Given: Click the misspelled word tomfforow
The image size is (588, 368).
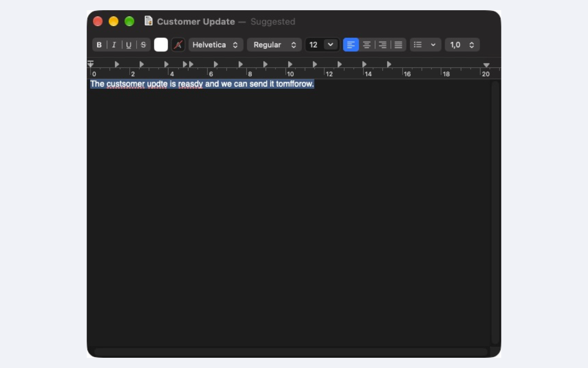Looking at the screenshot, I should tap(295, 84).
